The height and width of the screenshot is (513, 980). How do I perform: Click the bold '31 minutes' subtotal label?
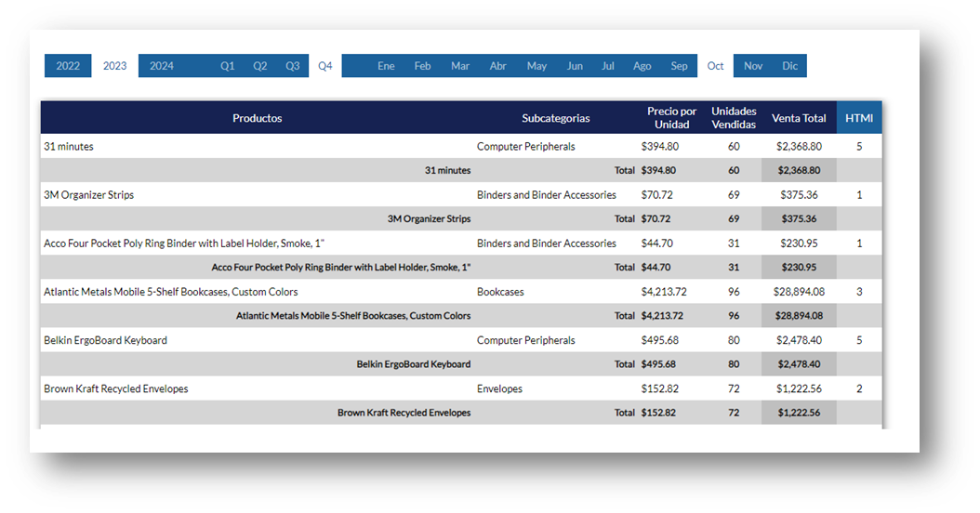point(447,171)
